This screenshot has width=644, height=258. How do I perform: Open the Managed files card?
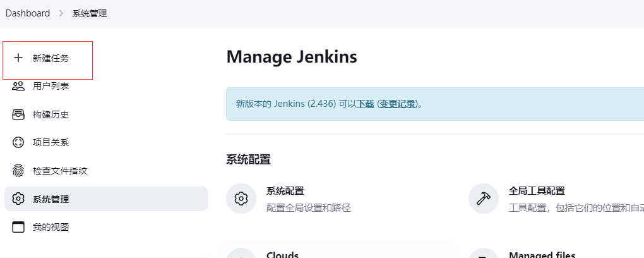[542, 255]
